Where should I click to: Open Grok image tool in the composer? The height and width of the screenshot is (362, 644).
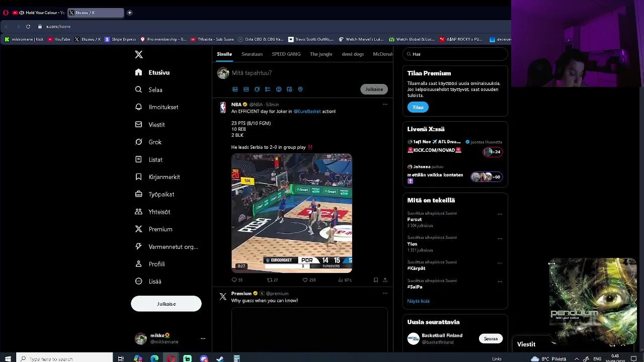click(x=257, y=89)
